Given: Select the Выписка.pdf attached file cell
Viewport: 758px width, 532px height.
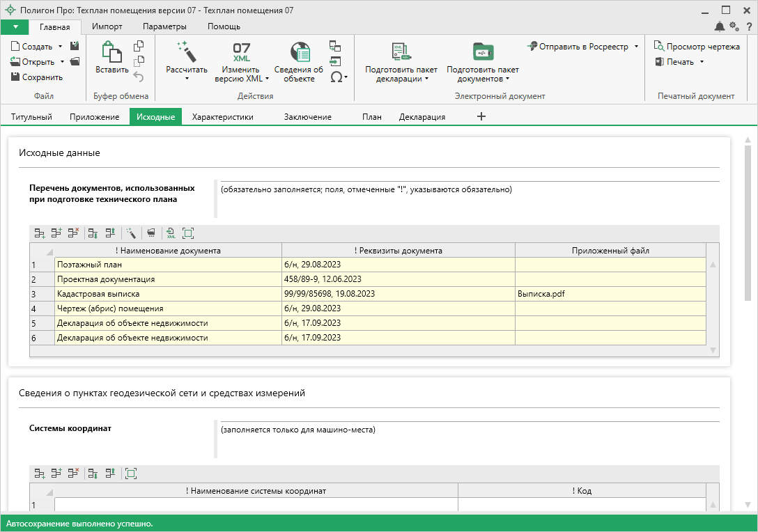Looking at the screenshot, I should (610, 294).
